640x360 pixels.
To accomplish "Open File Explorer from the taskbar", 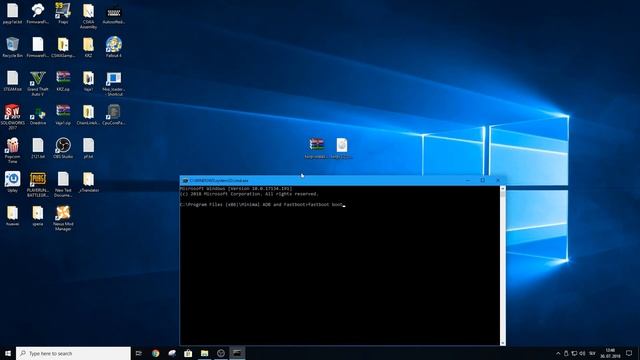I will tap(204, 353).
